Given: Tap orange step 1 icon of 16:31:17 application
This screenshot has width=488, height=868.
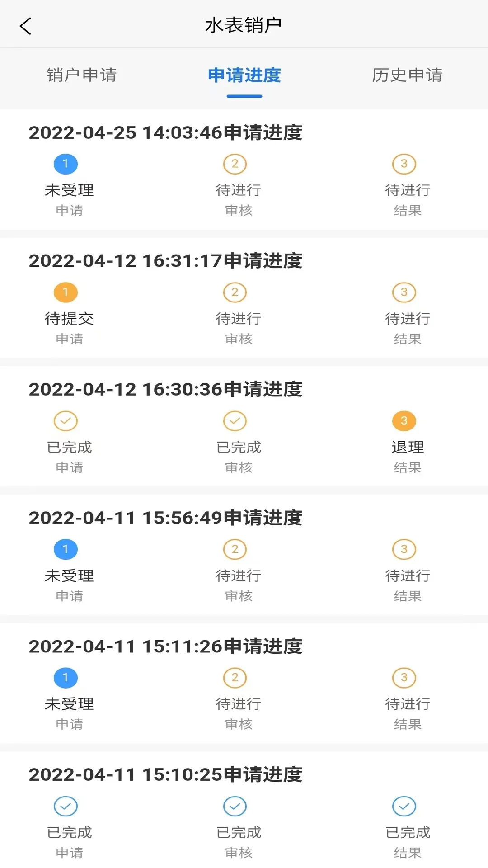Looking at the screenshot, I should tap(66, 292).
